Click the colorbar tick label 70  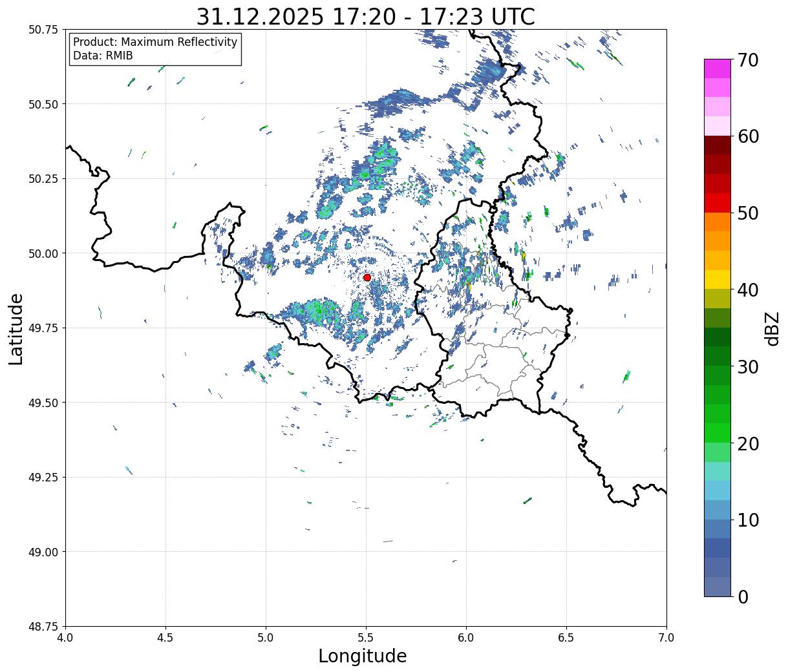pyautogui.click(x=748, y=60)
